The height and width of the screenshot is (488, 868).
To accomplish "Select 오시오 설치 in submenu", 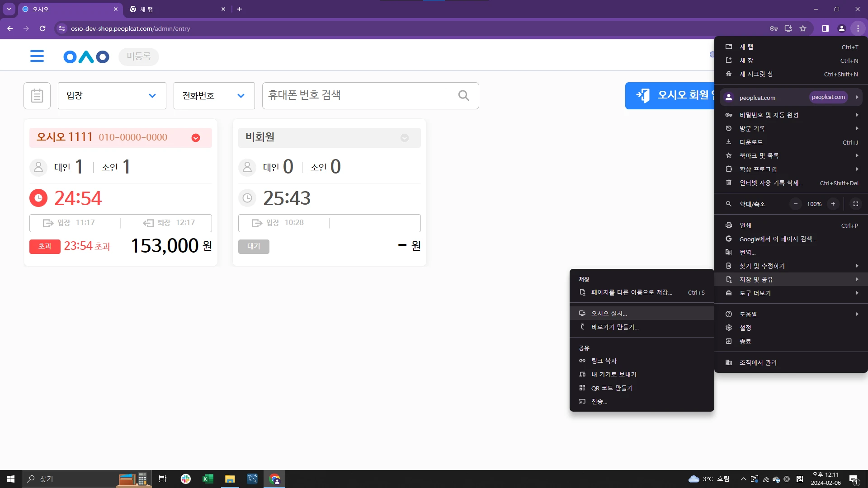I will click(642, 314).
